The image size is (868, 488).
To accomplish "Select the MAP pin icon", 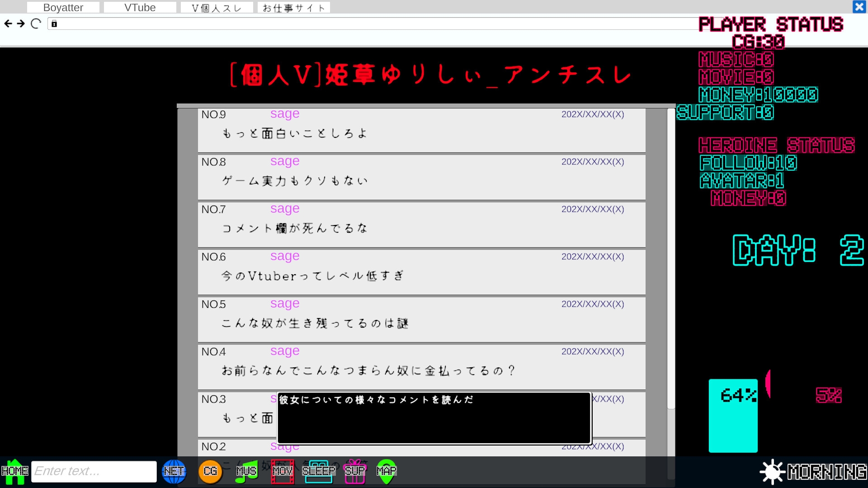I will [387, 471].
